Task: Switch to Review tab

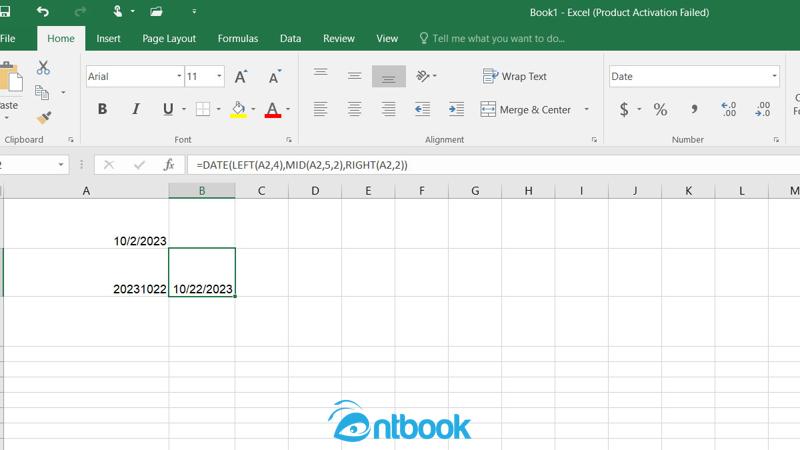Action: 339,38
